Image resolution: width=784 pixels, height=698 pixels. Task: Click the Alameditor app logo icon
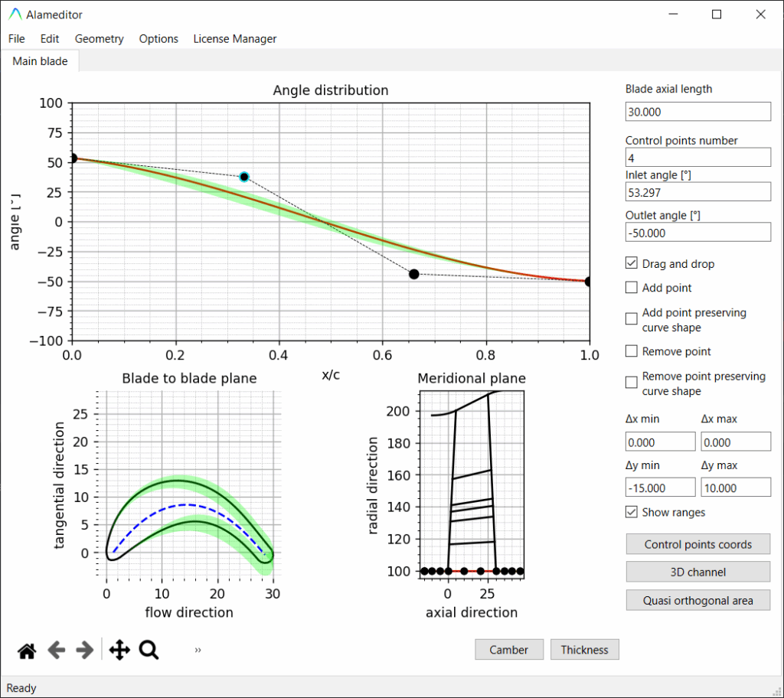[15, 15]
